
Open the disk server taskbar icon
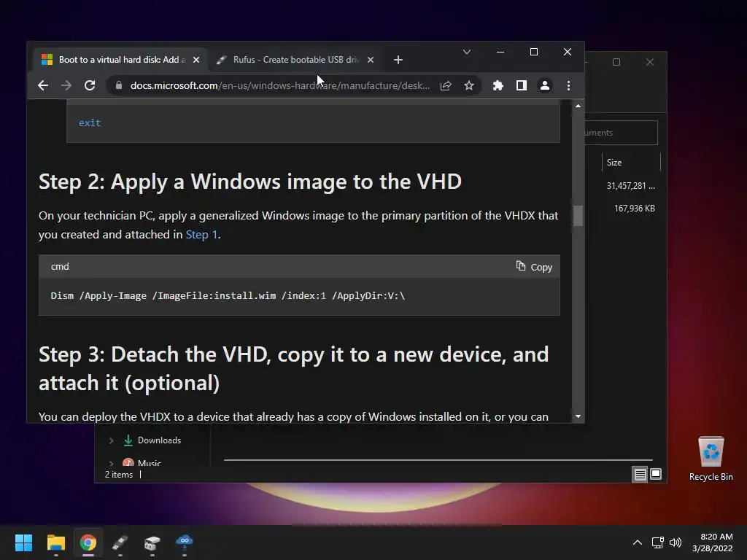pyautogui.click(x=152, y=542)
